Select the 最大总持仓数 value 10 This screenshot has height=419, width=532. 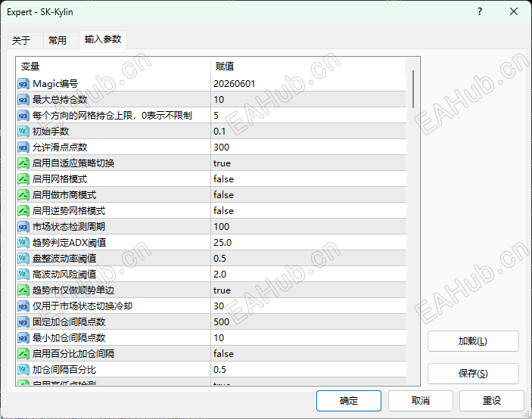pos(219,100)
